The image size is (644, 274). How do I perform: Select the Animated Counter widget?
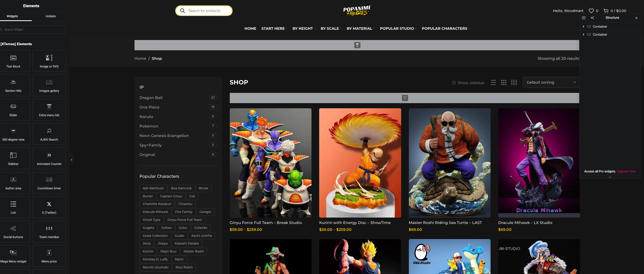point(49,158)
